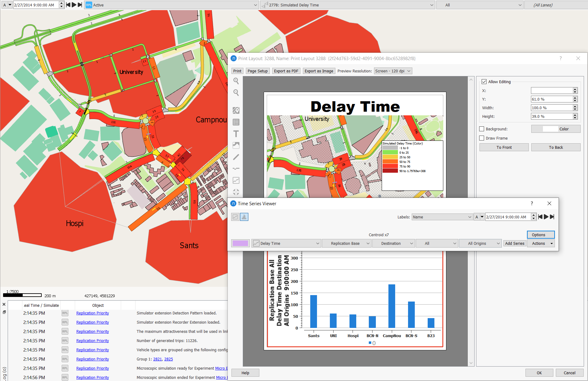Click the Export as PDF button
588x381 pixels.
286,71
